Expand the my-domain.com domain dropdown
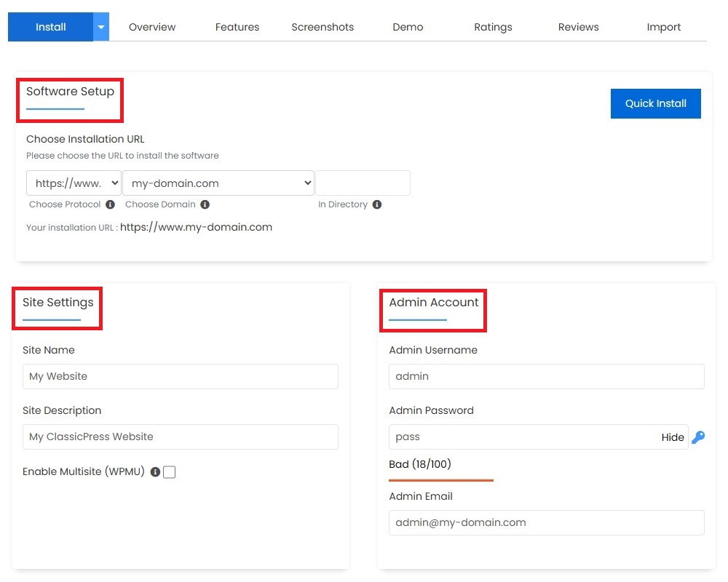 click(x=218, y=183)
